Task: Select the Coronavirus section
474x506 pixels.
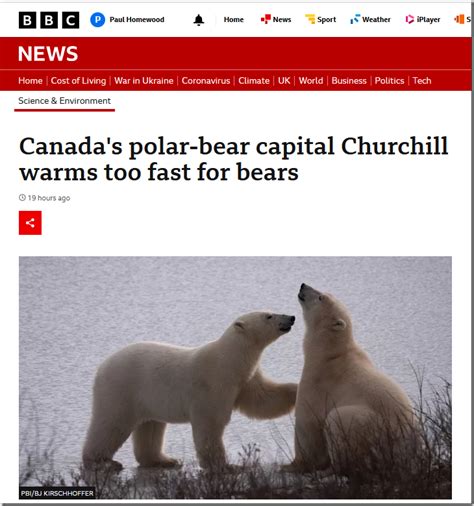Action: [x=206, y=81]
